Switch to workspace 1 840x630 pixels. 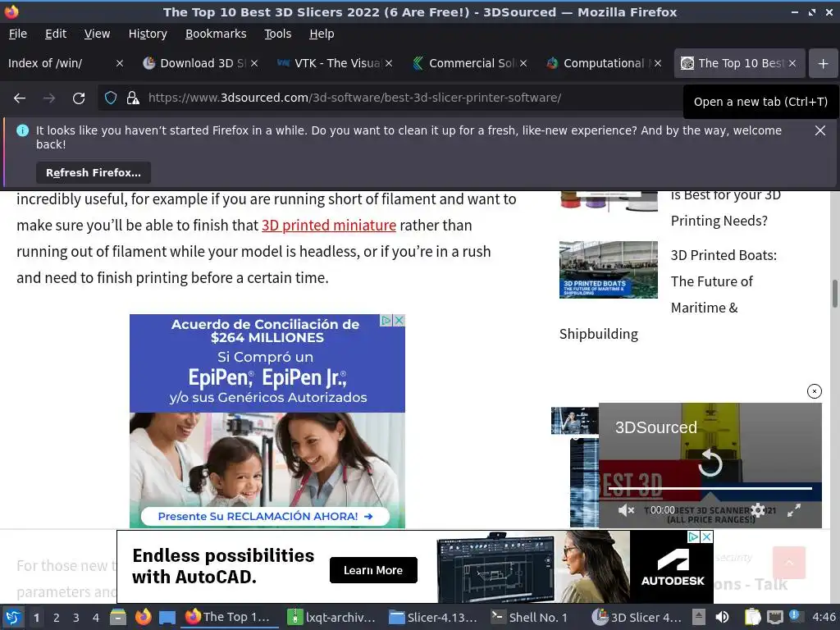point(36,618)
